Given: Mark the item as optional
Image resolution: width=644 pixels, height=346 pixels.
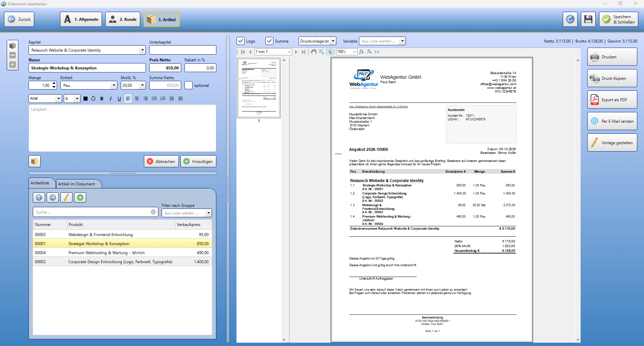Looking at the screenshot, I should (189, 85).
